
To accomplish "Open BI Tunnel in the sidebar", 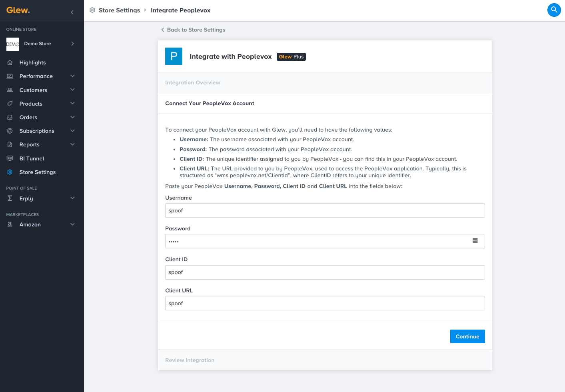I will (x=32, y=158).
